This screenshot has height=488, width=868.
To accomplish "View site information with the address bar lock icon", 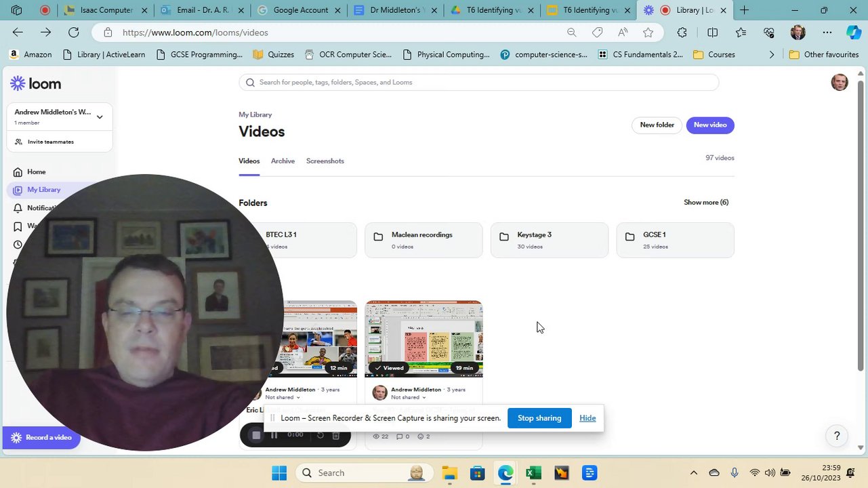I will tap(108, 33).
